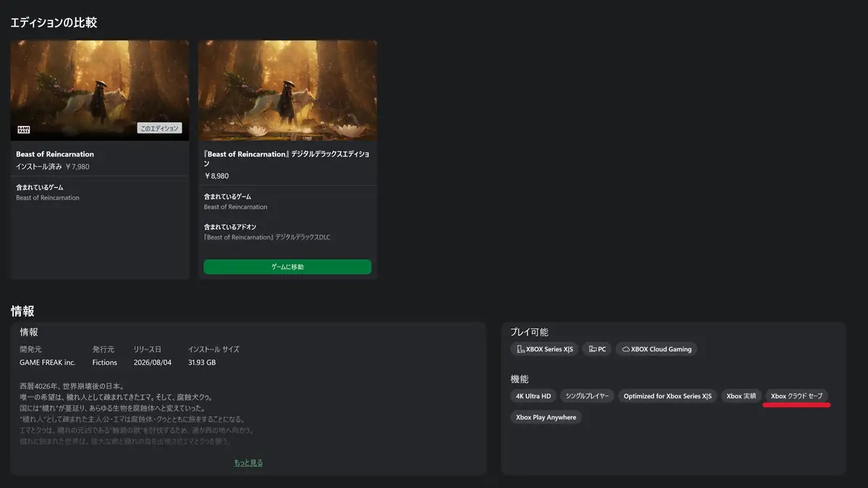Screen dimensions: 868x488
Task: Click the green ゲームに移動 button
Action: [288, 267]
